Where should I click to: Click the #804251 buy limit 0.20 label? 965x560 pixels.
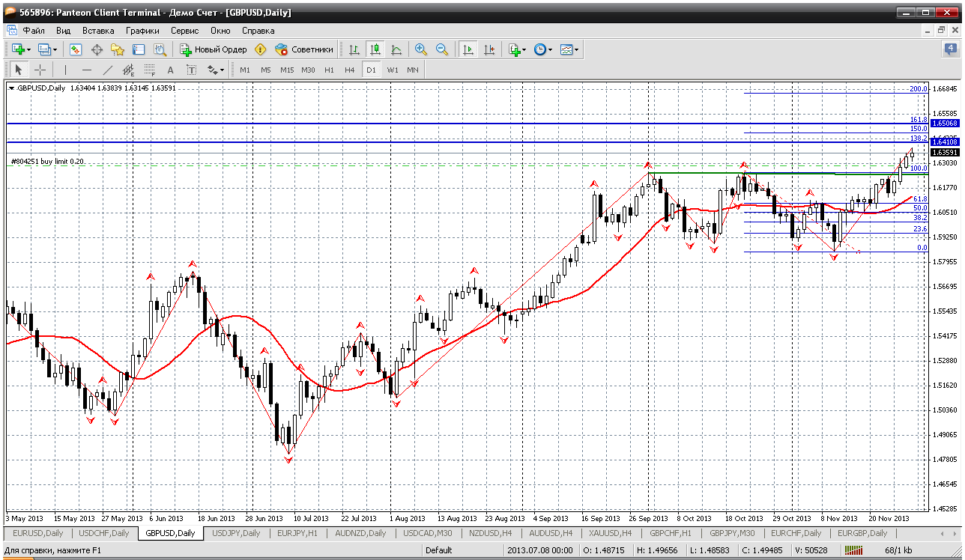coord(47,161)
